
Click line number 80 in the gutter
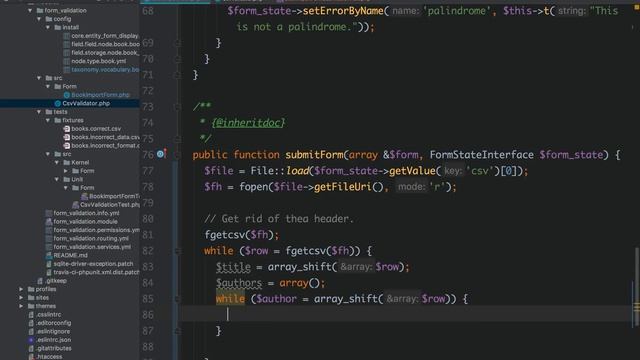pyautogui.click(x=148, y=219)
